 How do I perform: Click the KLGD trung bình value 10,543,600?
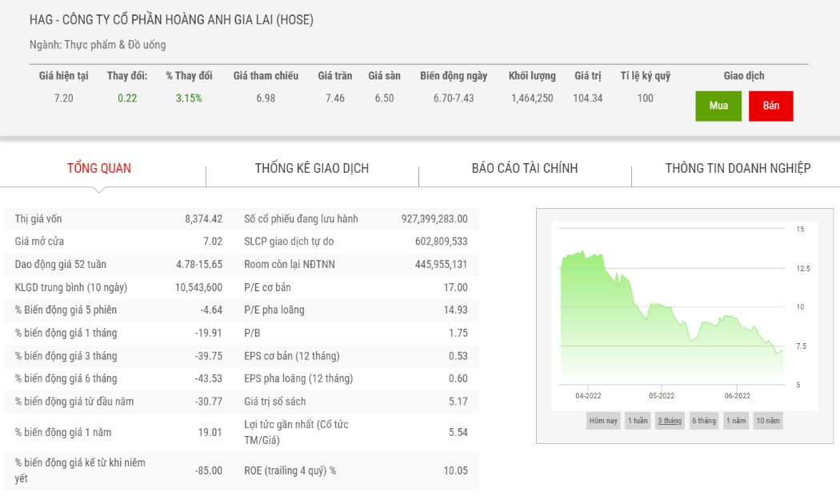[x=198, y=288]
